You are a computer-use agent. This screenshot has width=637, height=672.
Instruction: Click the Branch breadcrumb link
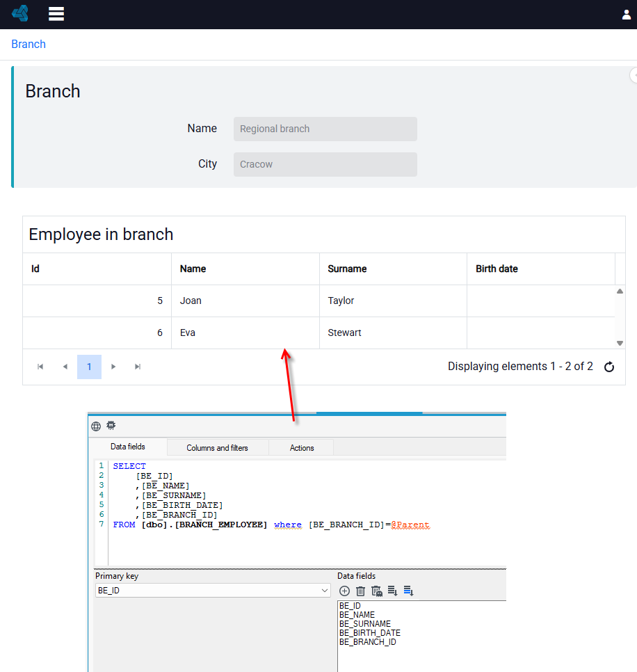(x=29, y=44)
